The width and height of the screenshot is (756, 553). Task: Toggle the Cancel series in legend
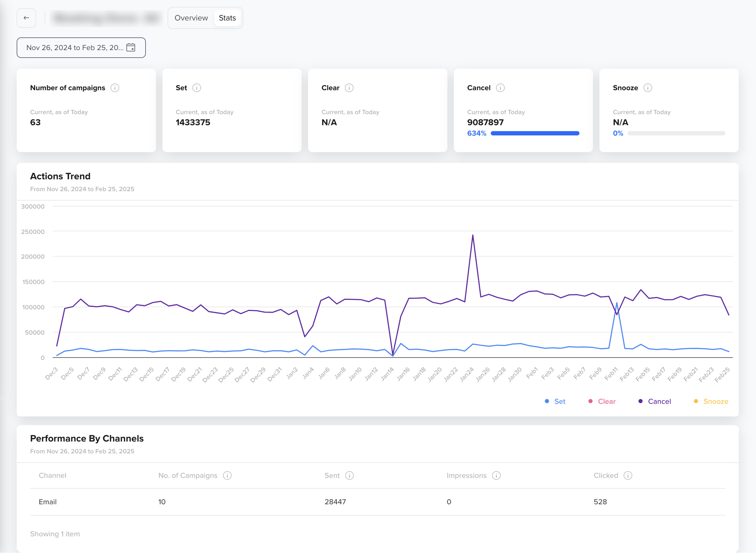pyautogui.click(x=655, y=401)
